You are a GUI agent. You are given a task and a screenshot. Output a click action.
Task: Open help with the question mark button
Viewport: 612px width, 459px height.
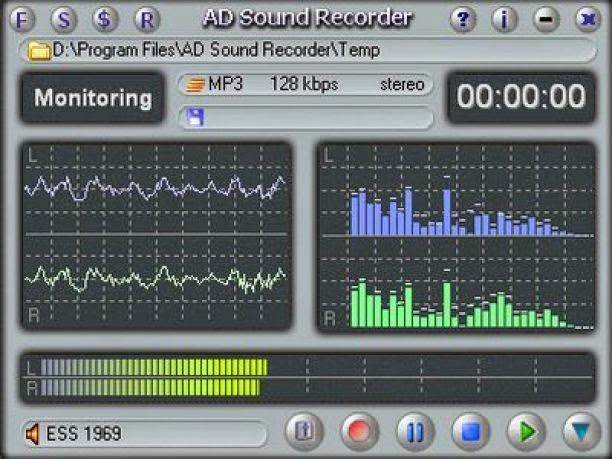461,18
